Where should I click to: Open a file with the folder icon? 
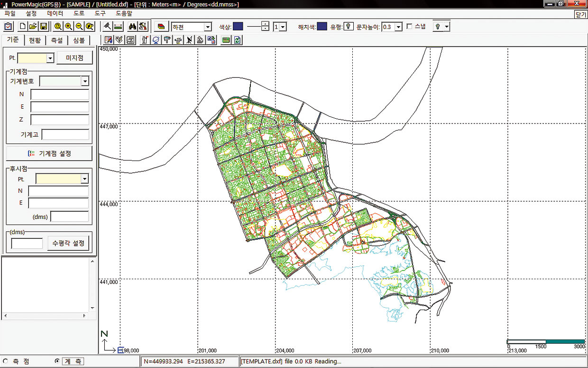coord(33,27)
